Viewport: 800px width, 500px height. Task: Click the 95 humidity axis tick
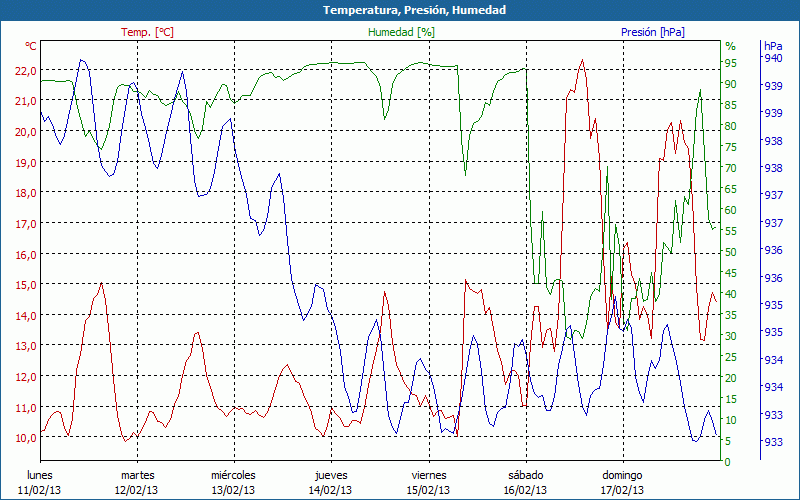(730, 63)
